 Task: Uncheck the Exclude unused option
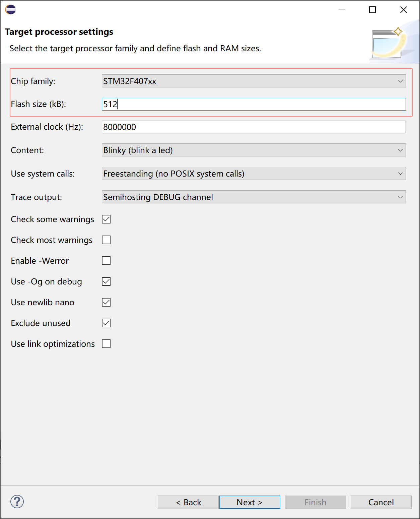tap(106, 323)
